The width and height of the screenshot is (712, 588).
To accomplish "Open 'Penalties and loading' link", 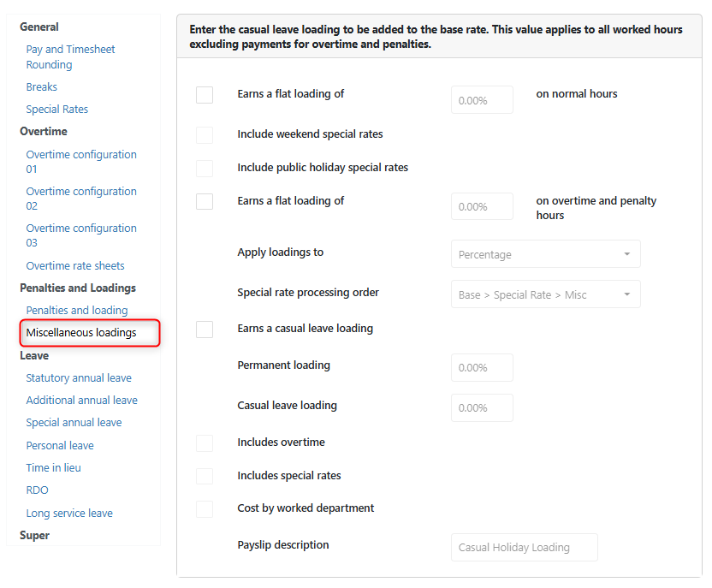I will click(x=77, y=310).
